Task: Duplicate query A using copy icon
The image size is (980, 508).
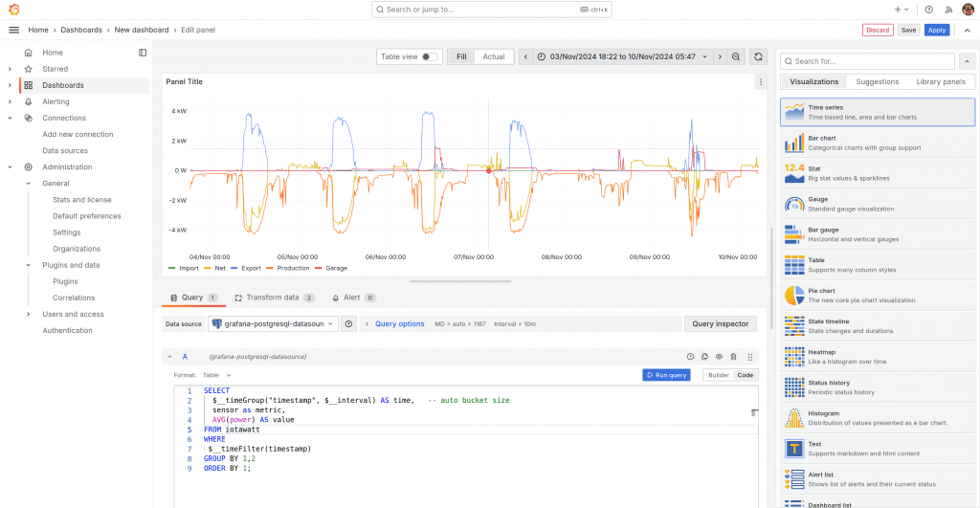Action: point(704,356)
